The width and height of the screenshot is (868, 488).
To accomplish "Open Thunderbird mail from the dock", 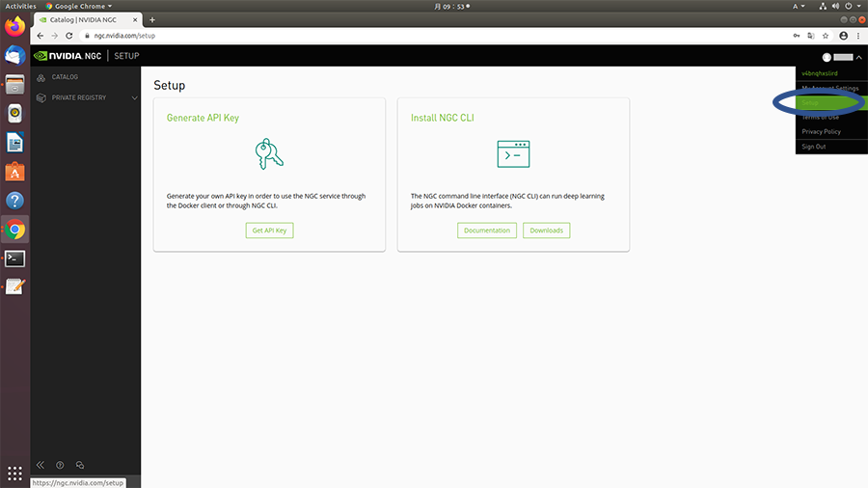I will 14,55.
